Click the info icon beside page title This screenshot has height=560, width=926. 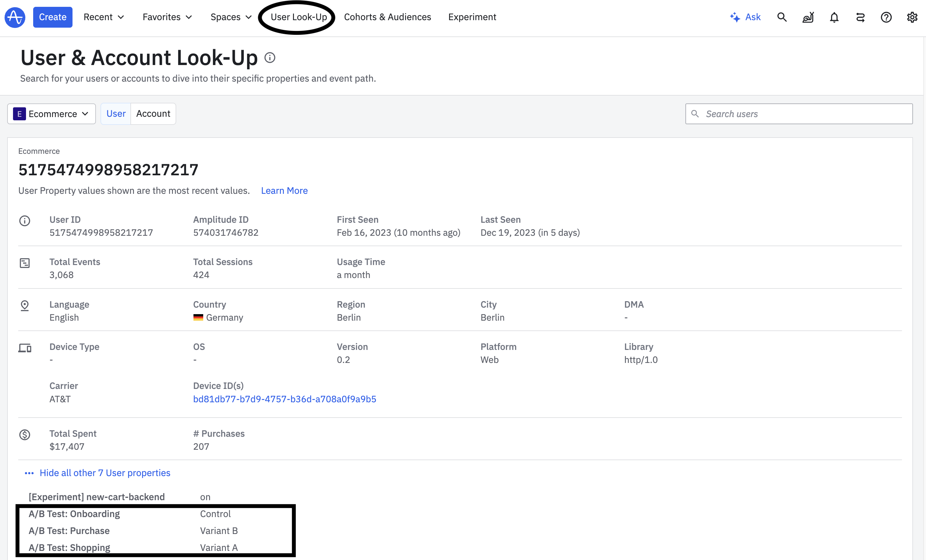pyautogui.click(x=270, y=58)
